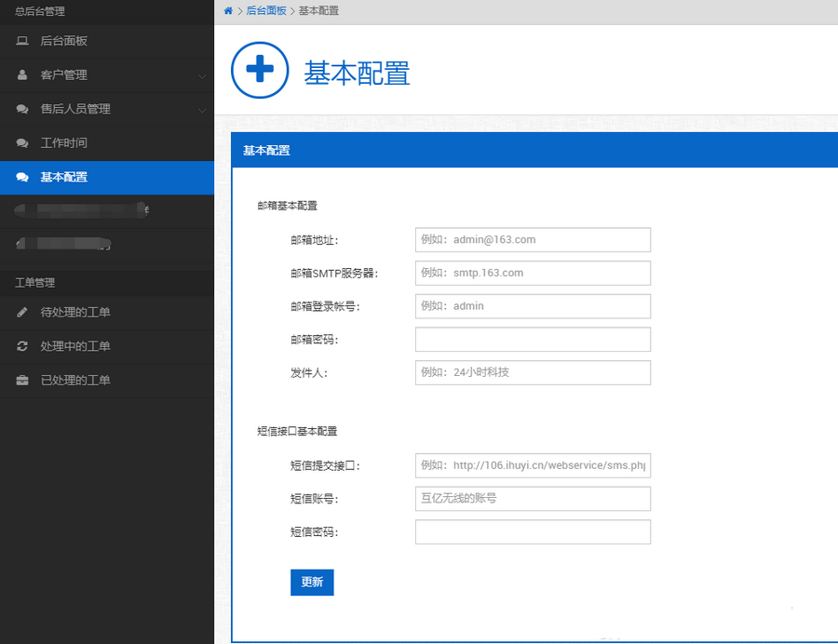Click the person icon next to 客户管理

pos(20,75)
